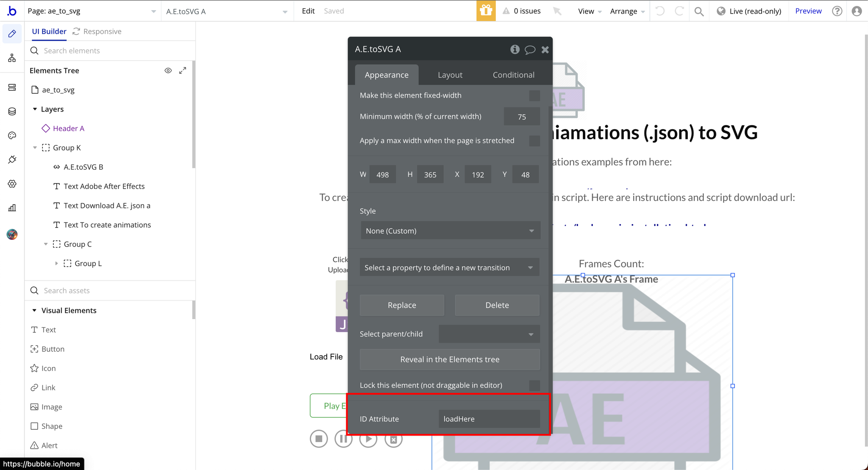This screenshot has width=868, height=470.
Task: Switch to the Conditional tab
Action: click(513, 75)
